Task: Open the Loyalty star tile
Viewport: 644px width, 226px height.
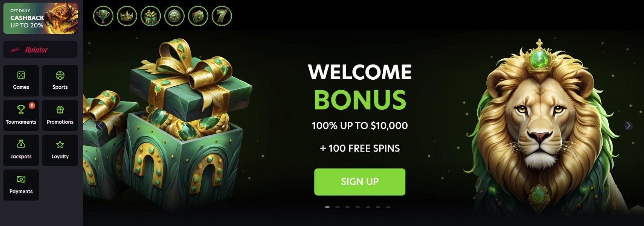Action: coord(60,150)
